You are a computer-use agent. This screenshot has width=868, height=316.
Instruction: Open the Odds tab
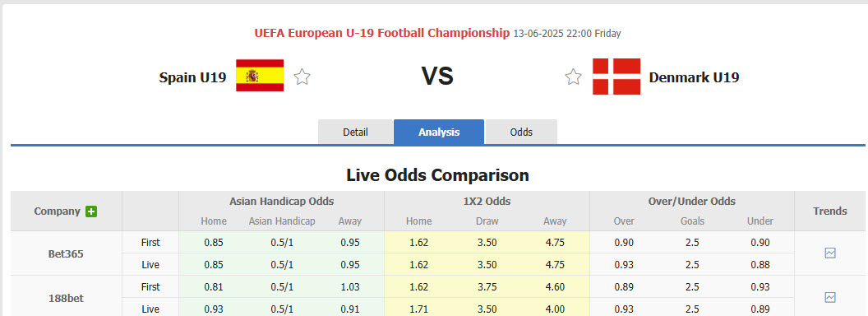click(521, 132)
